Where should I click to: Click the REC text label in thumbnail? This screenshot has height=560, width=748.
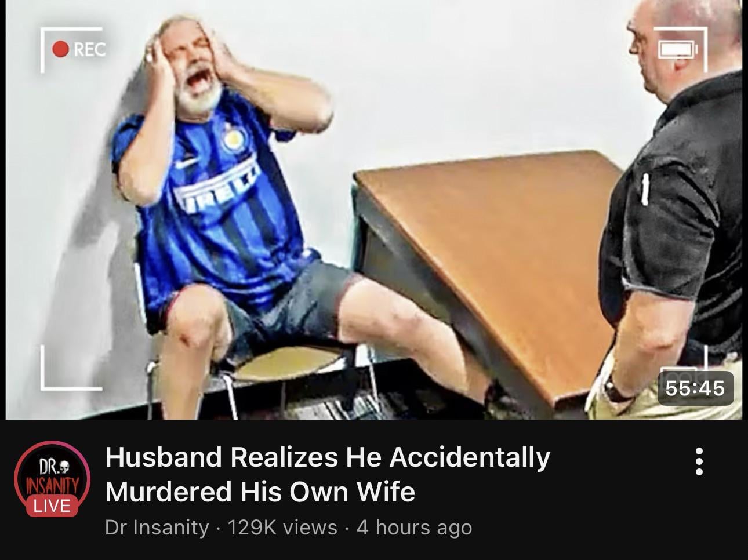click(x=90, y=50)
